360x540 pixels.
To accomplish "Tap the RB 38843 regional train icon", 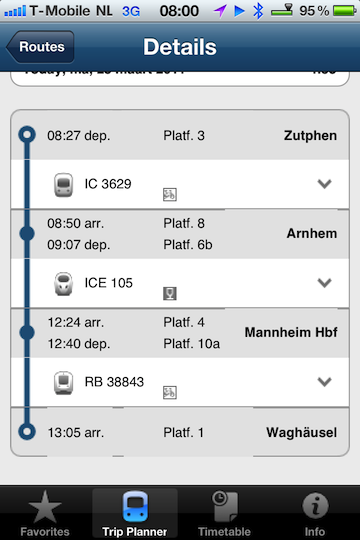I will (63, 383).
